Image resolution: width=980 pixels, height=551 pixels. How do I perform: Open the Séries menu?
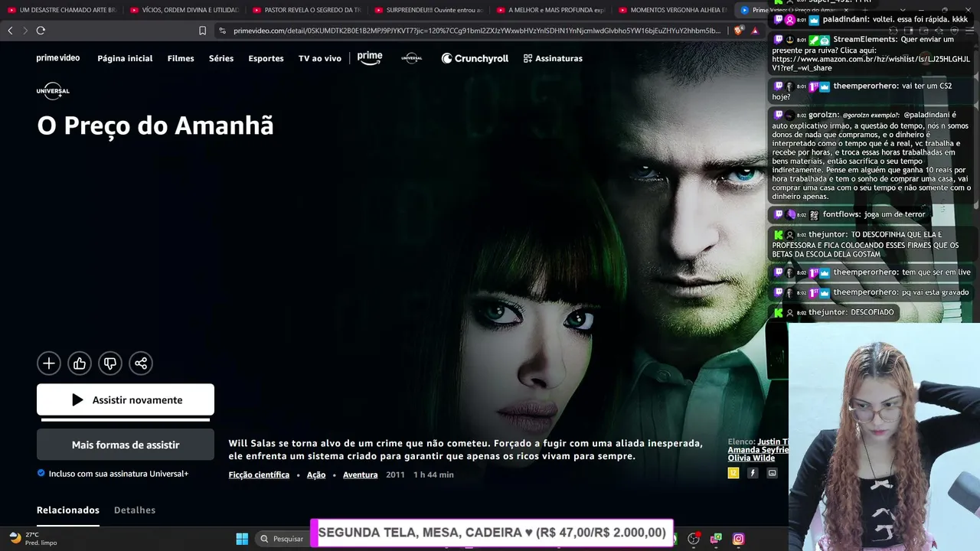[221, 58]
